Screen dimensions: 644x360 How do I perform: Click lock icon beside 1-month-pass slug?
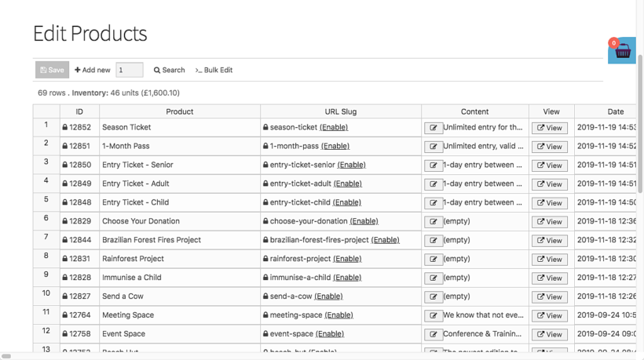click(265, 146)
